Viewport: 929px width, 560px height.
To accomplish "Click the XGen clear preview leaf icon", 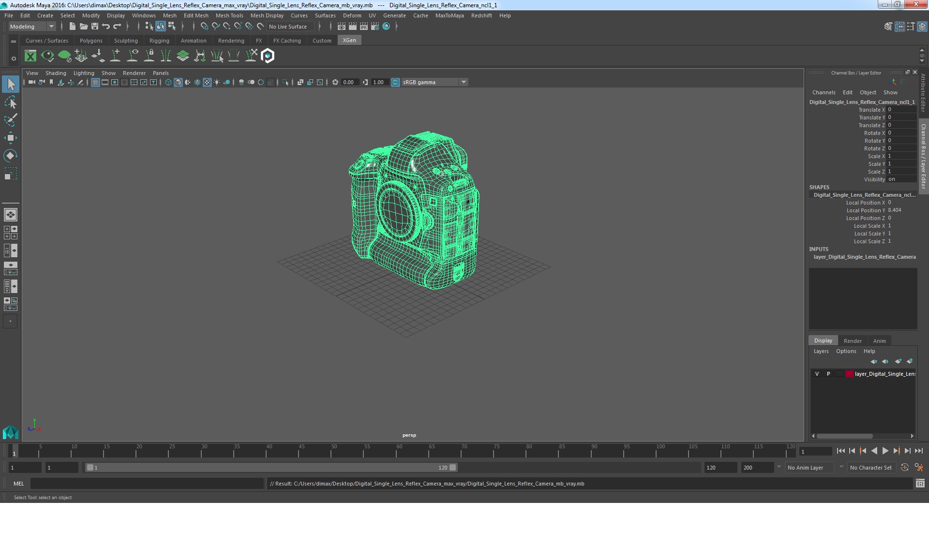I will 64,56.
